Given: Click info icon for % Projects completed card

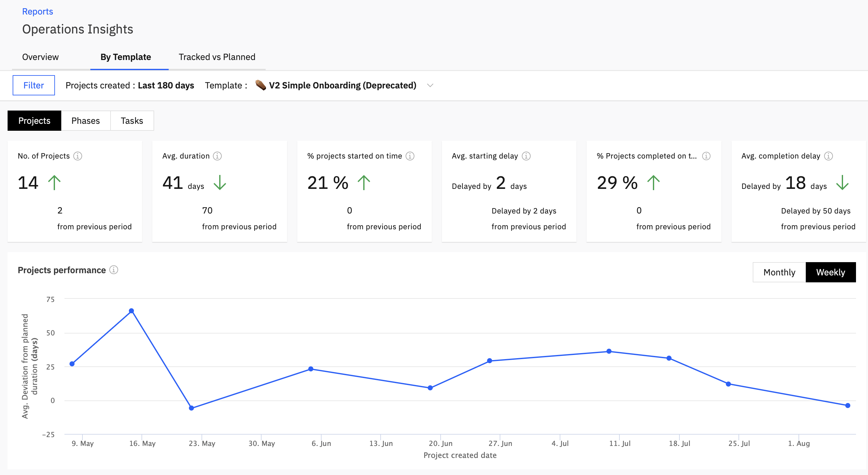Looking at the screenshot, I should coord(706,156).
